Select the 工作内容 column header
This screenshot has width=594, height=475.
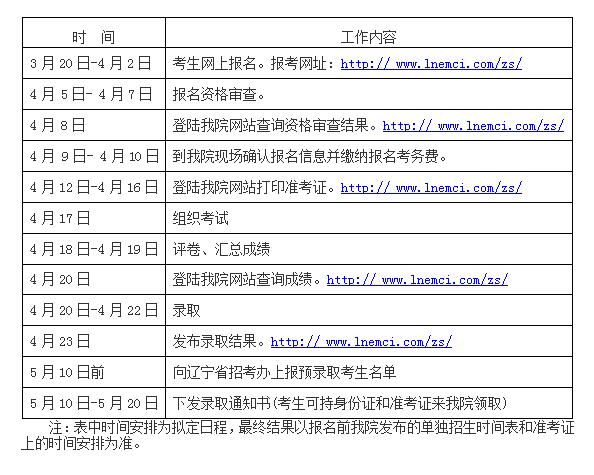369,37
